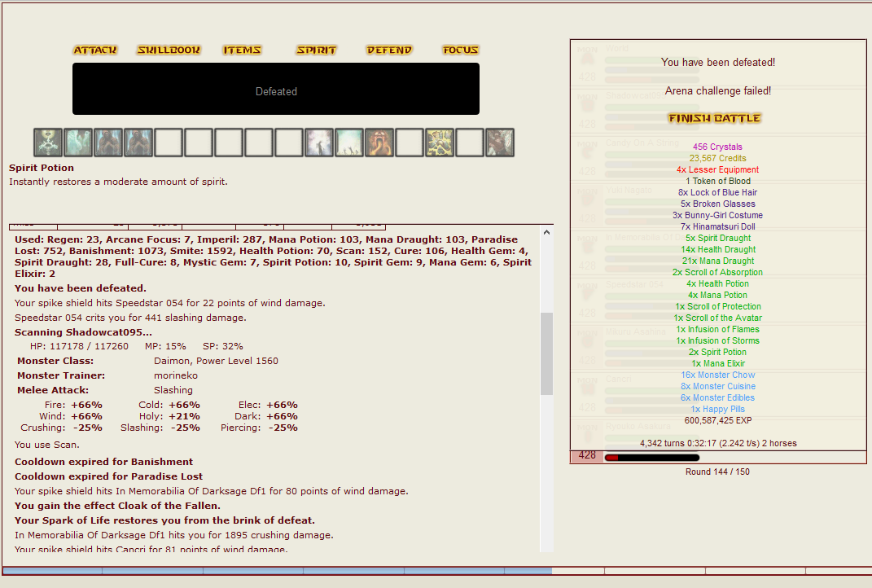Viewport: 872px width, 588px height.
Task: Choose the Defend action
Action: click(x=389, y=50)
